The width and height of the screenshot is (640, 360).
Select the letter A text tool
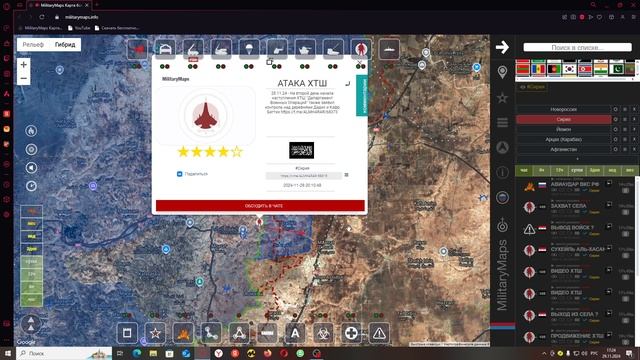tap(295, 333)
